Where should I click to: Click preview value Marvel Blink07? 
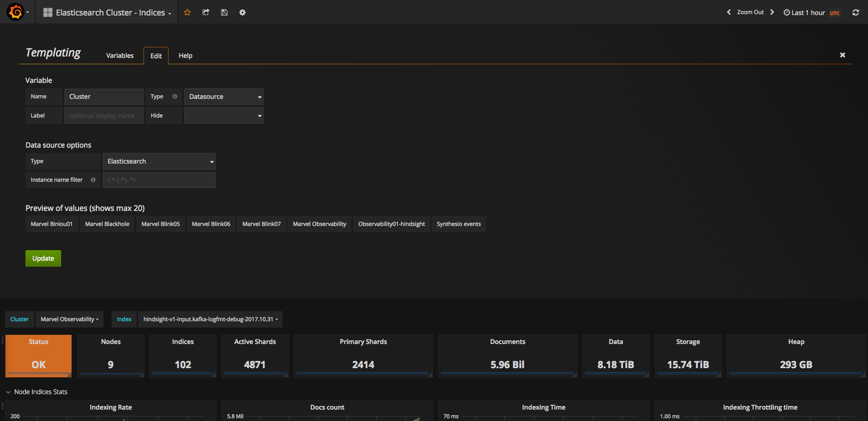pyautogui.click(x=262, y=224)
